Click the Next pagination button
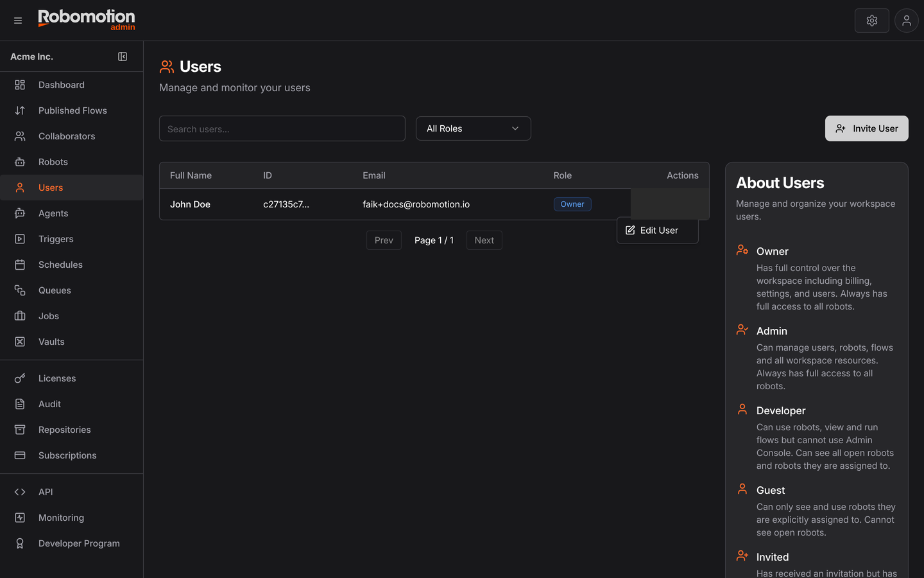The image size is (924, 578). [x=484, y=240]
